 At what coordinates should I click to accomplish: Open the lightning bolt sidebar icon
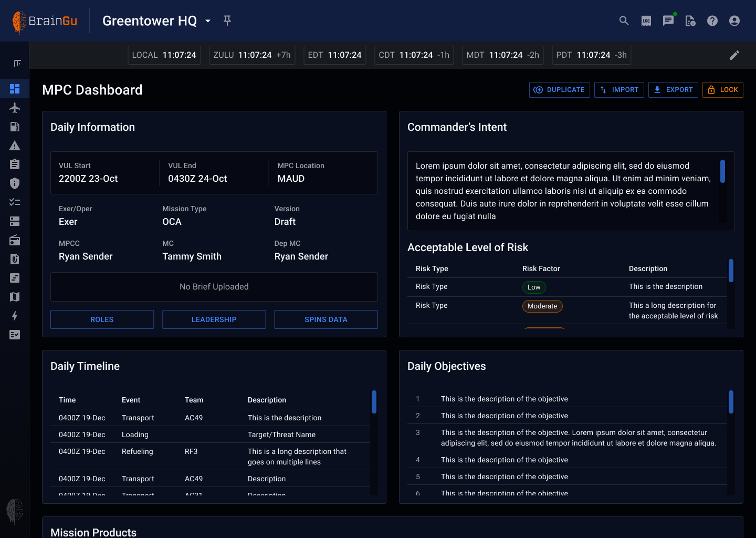pos(15,316)
